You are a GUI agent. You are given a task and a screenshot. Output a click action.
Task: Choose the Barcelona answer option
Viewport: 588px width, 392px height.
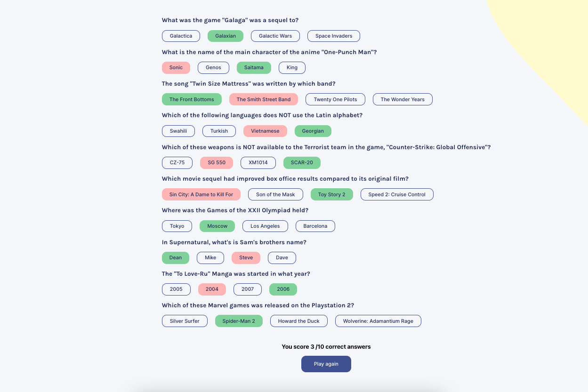coord(315,226)
